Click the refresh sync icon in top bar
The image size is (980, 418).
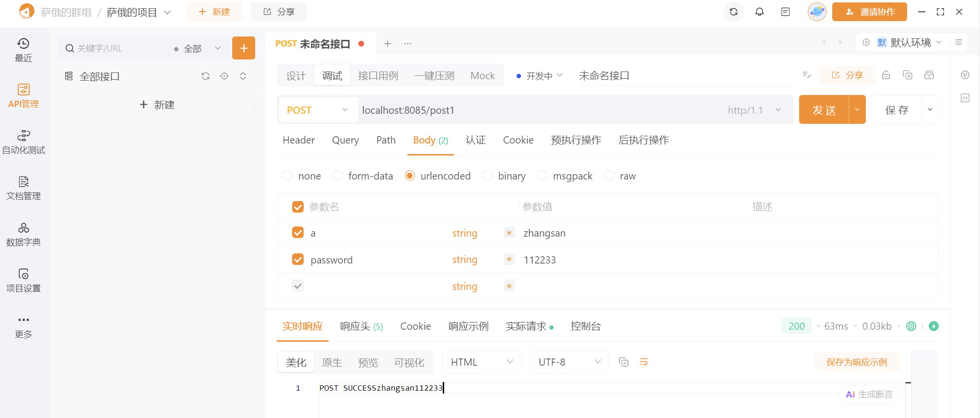[733, 12]
